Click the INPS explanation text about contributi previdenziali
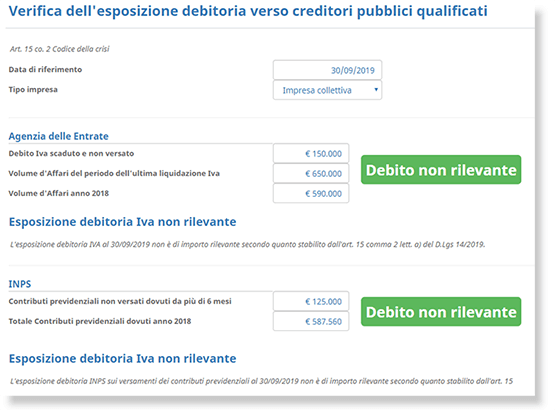This screenshot has height=410, width=555. pyautogui.click(x=261, y=381)
